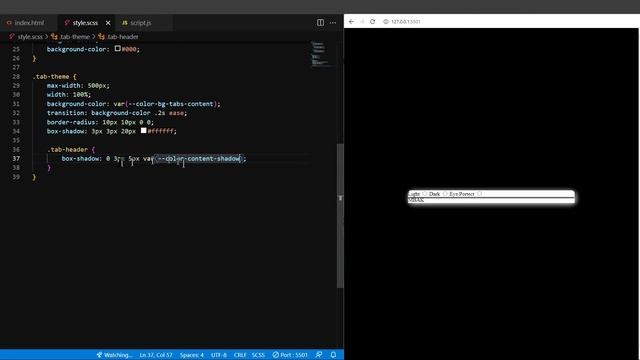The width and height of the screenshot is (640, 360).
Task: Open color picker for #ffffff swatch
Action: click(x=143, y=131)
